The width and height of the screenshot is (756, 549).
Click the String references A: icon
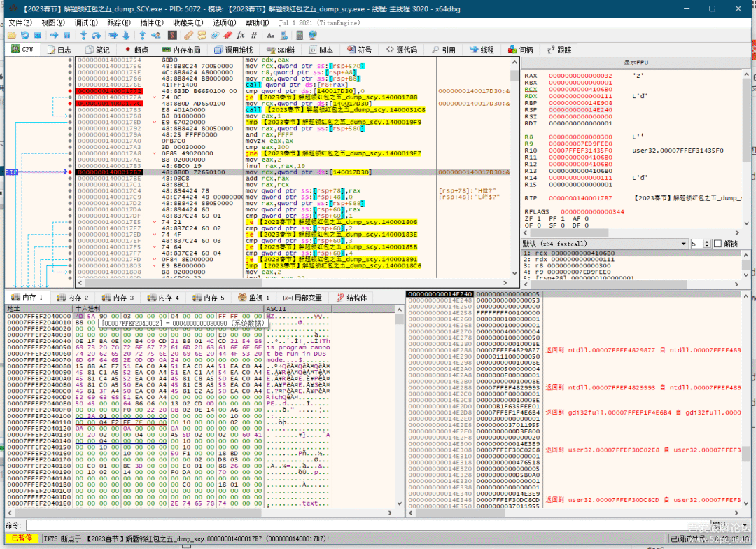pos(270,35)
